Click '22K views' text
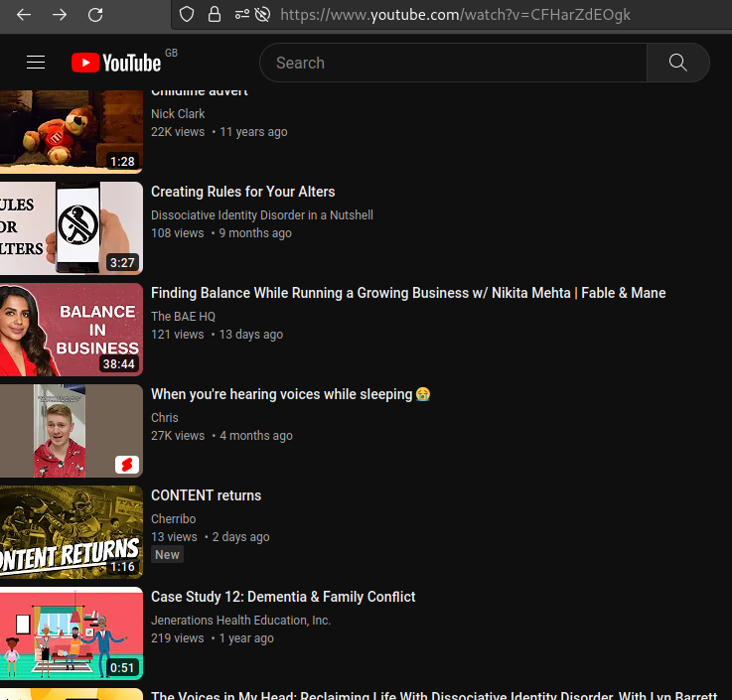 pyautogui.click(x=178, y=132)
